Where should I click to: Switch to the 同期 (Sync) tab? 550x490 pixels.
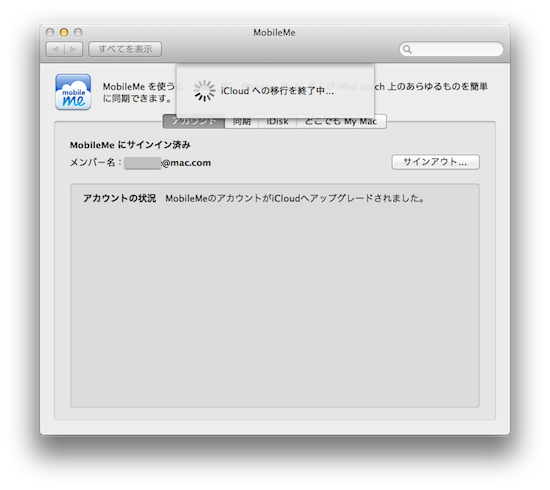242,122
